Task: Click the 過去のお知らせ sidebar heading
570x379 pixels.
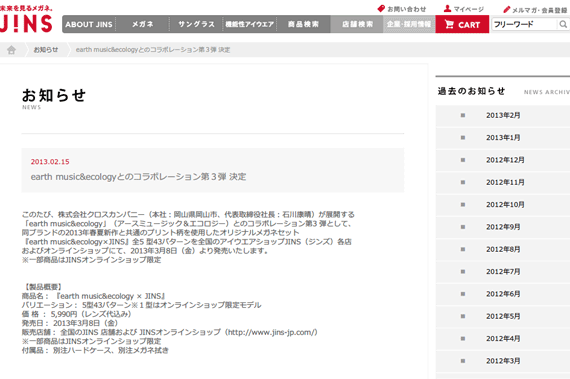Action: [x=471, y=91]
